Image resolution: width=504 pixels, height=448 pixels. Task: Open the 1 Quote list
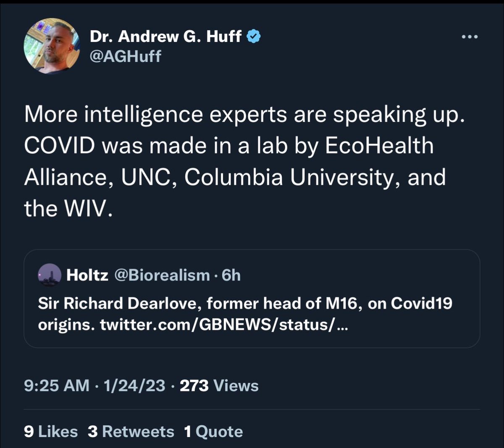(x=213, y=432)
